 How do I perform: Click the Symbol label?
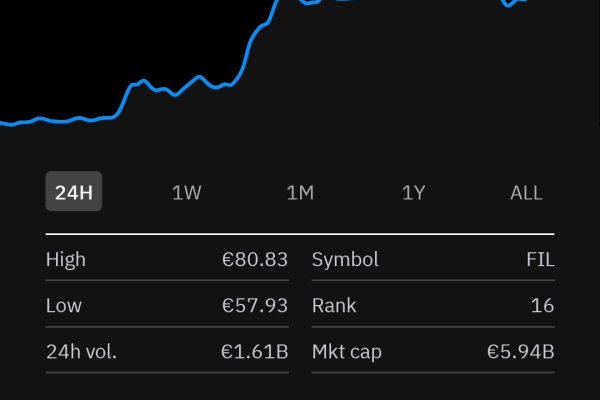pyautogui.click(x=345, y=260)
